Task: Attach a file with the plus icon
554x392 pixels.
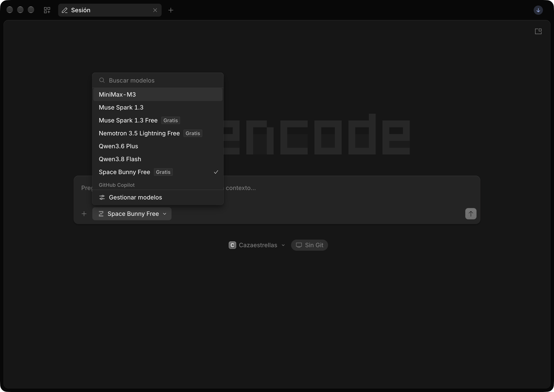Action: 84,214
